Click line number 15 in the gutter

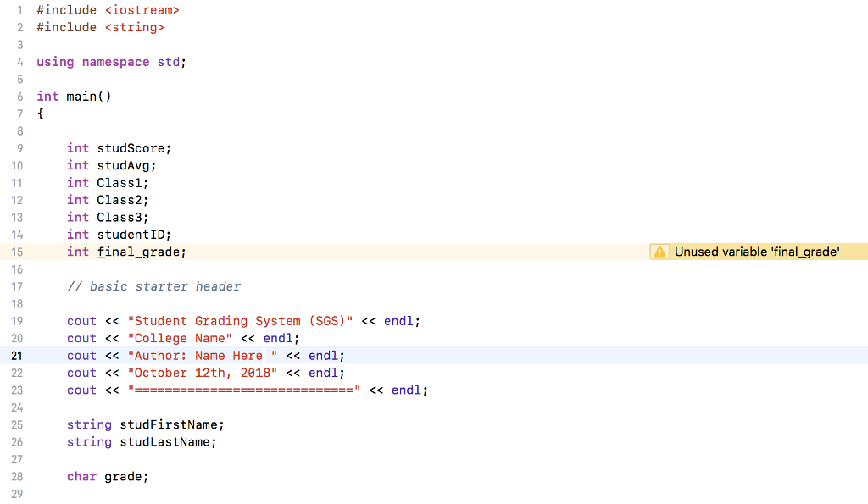(x=17, y=252)
